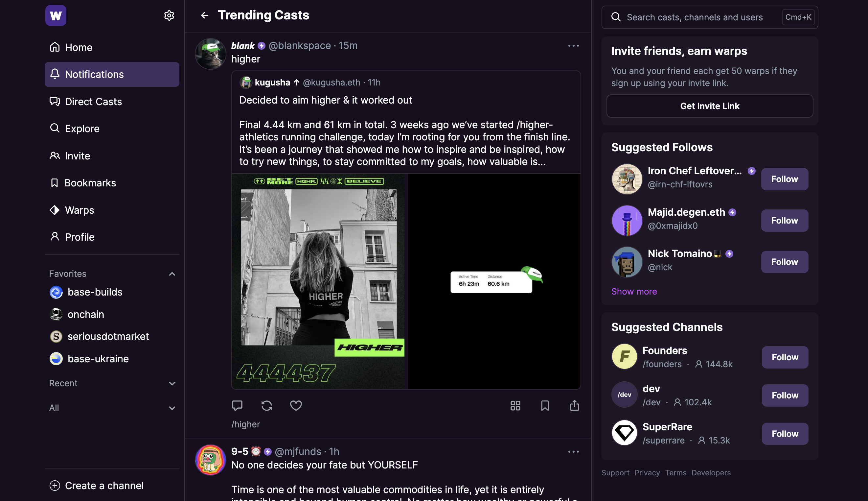Screen dimensions: 868x501
Task: Open Direct Casts from sidebar
Action: click(93, 102)
